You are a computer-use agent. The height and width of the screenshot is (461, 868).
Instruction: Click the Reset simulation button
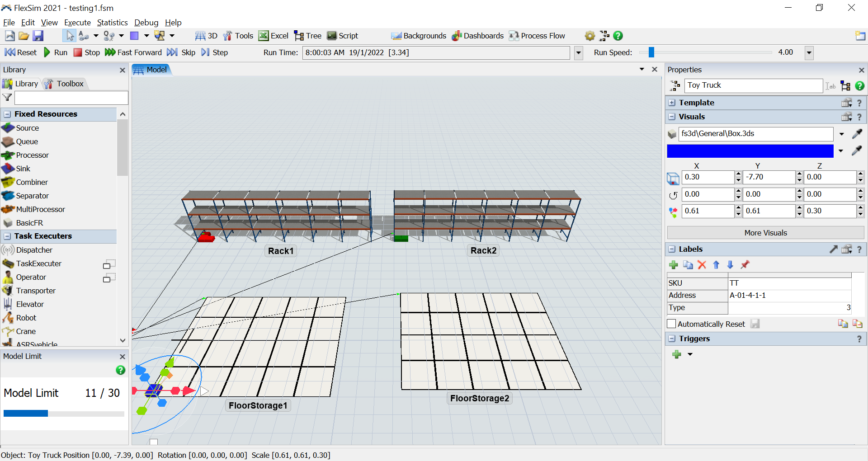tap(21, 52)
